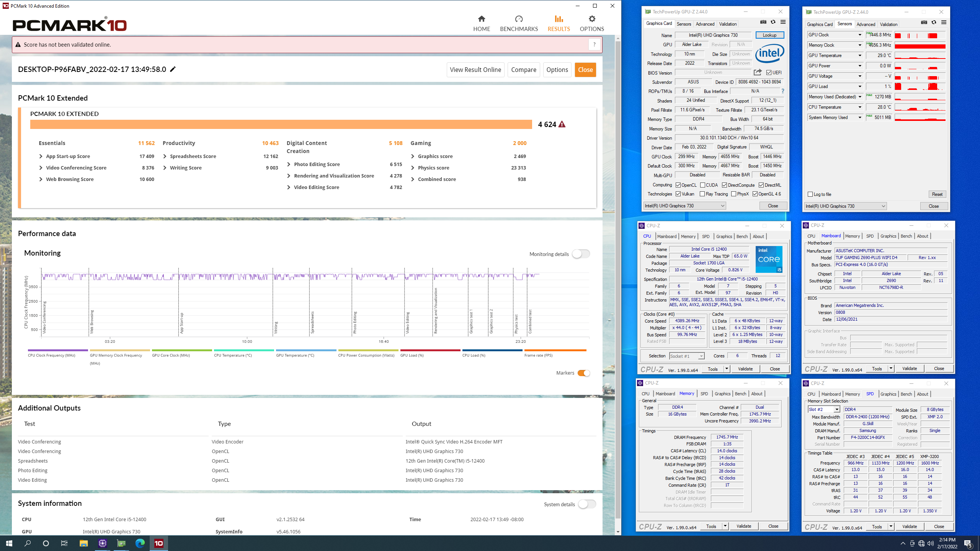980x551 pixels.
Task: Expand App Start-up Score
Action: coord(41,156)
